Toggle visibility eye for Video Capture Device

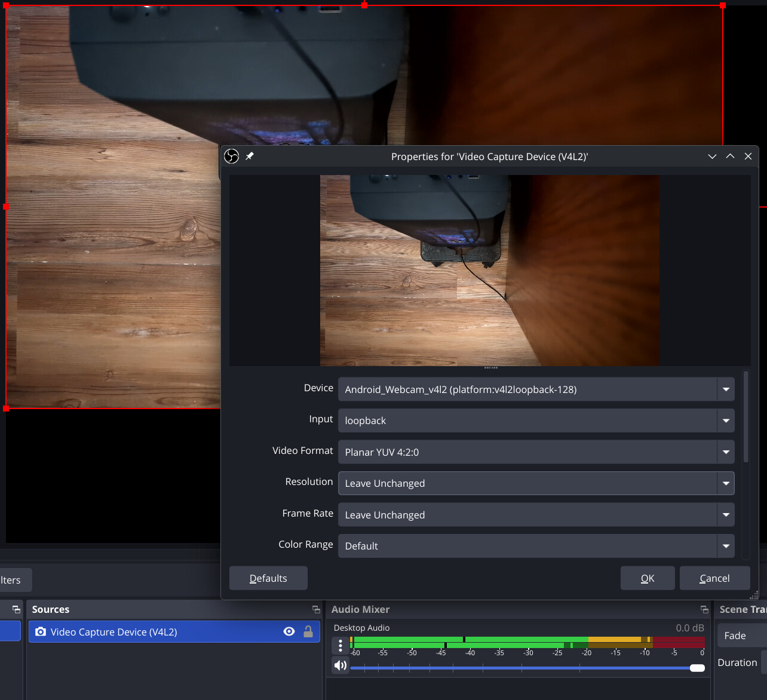[x=289, y=632]
